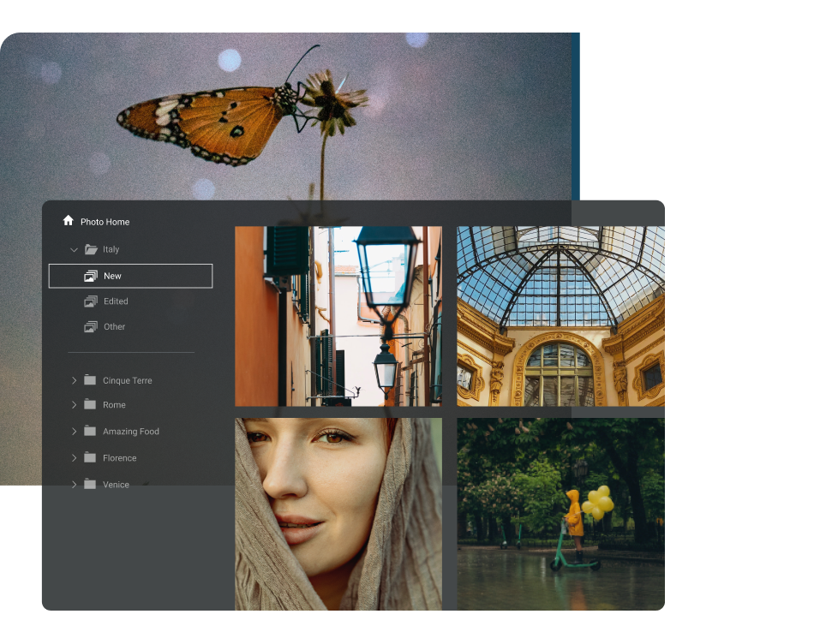814x644 pixels.
Task: Expand the Amazing Food folder chevron
Action: (x=74, y=431)
